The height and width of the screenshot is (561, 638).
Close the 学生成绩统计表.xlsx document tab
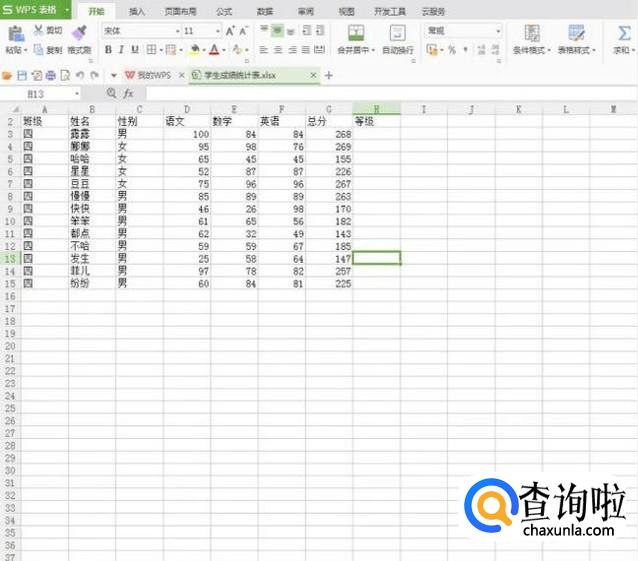[x=313, y=75]
